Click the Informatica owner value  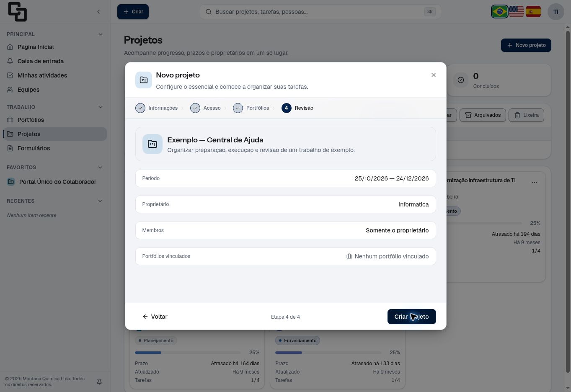[413, 204]
